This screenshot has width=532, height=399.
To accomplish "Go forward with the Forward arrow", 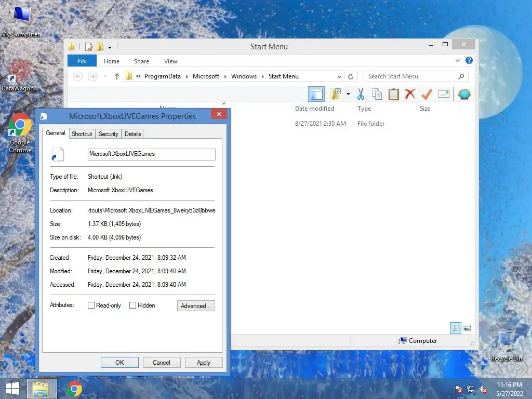I will click(x=92, y=76).
